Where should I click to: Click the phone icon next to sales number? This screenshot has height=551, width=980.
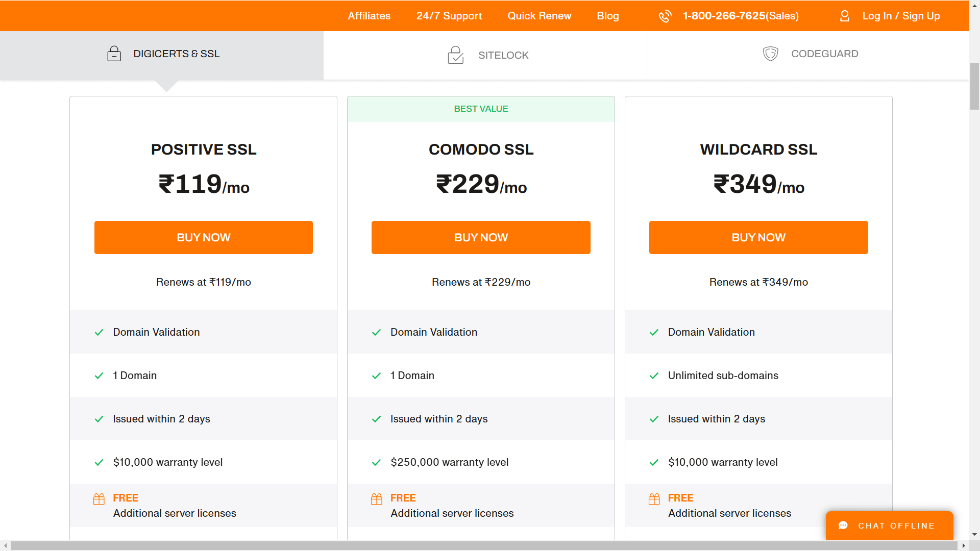pyautogui.click(x=665, y=16)
